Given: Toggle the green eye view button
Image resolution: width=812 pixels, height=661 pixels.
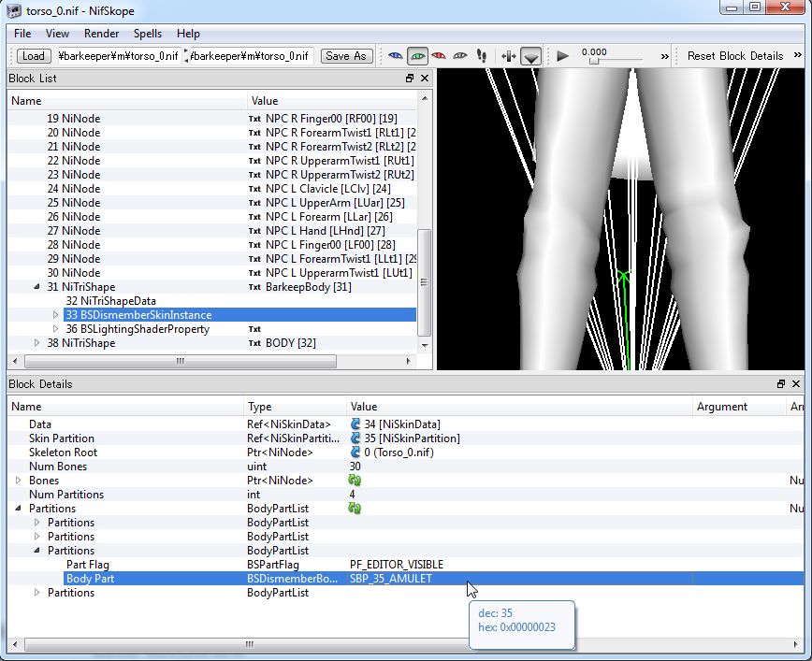Looking at the screenshot, I should 417,56.
